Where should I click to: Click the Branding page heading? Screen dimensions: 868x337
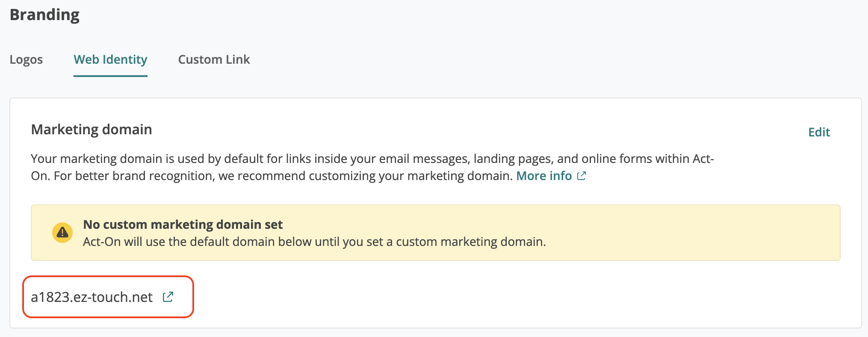click(44, 15)
